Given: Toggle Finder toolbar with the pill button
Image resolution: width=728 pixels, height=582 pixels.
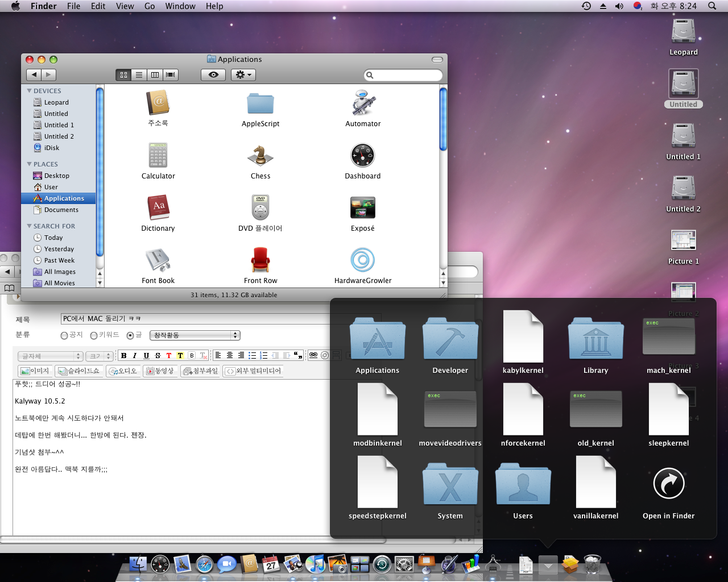Looking at the screenshot, I should [x=437, y=59].
